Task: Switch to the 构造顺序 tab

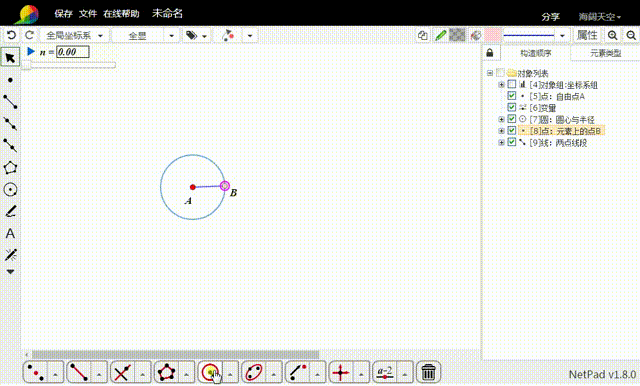Action: click(536, 53)
